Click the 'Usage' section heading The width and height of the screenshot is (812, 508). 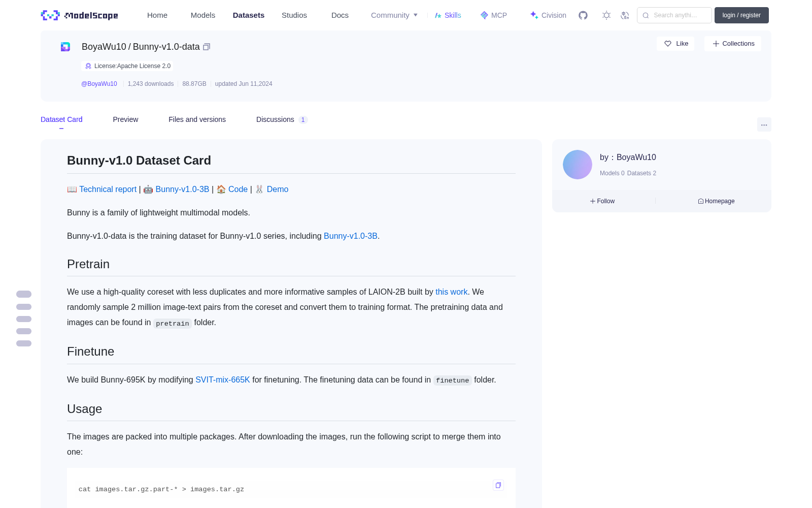(x=84, y=409)
